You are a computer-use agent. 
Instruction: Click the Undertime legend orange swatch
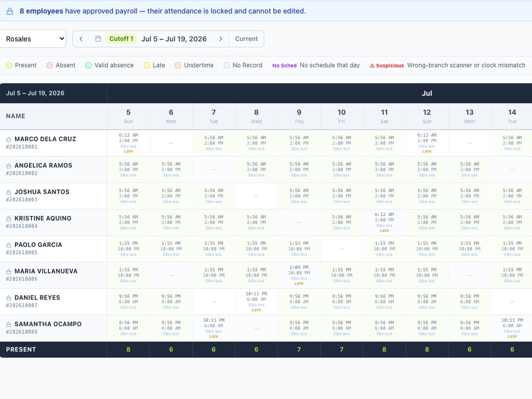(178, 65)
